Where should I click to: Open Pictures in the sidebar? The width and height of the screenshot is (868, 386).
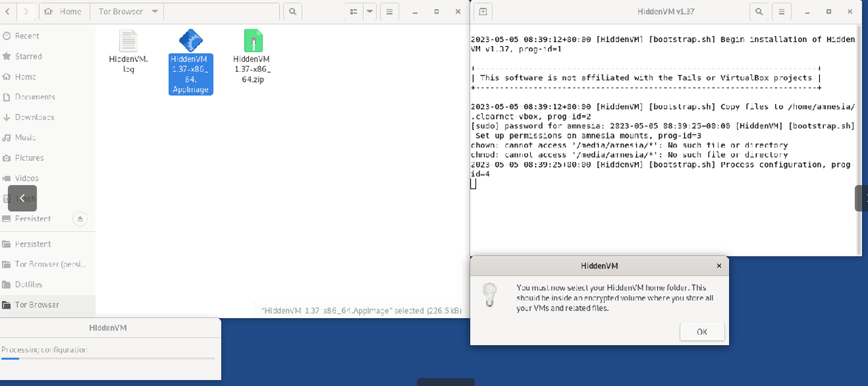(x=47, y=158)
